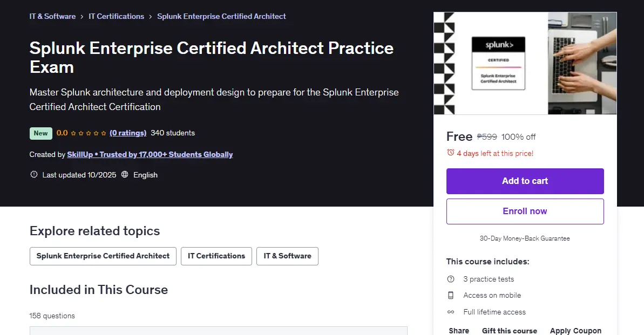This screenshot has height=335, width=644.
Task: Open the IT & Software breadcrumb link
Action: (x=52, y=16)
